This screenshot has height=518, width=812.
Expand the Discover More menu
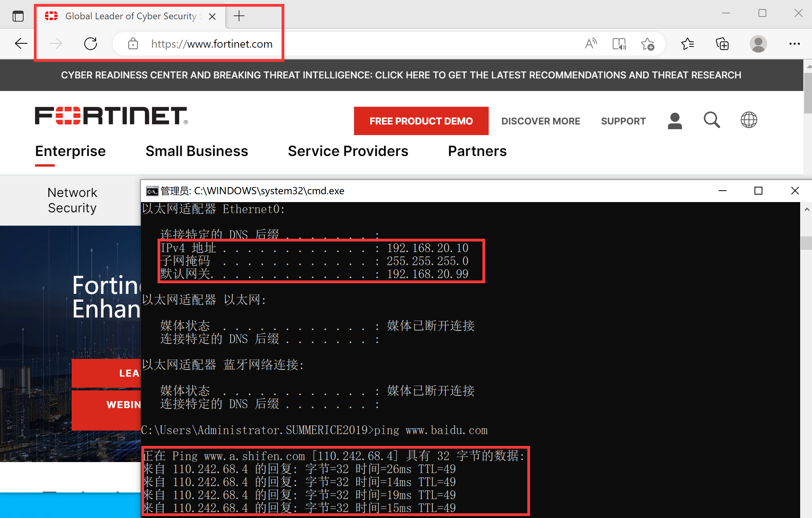[540, 121]
